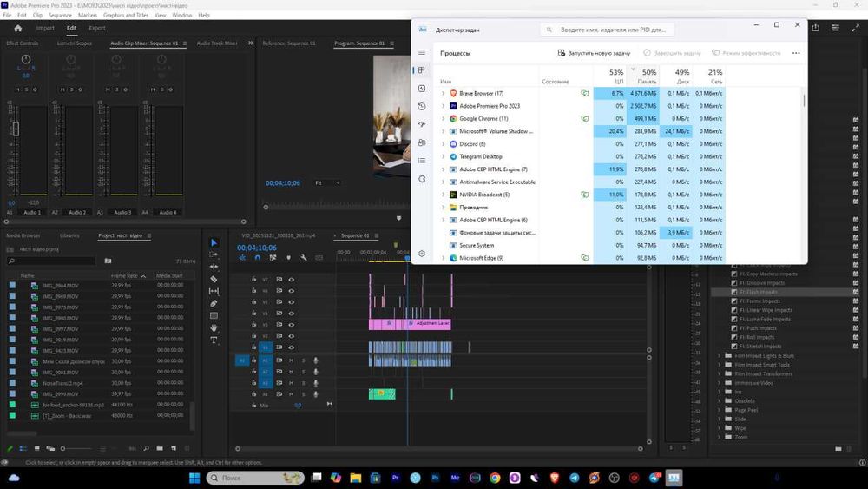Select the Razor tool

pyautogui.click(x=214, y=279)
